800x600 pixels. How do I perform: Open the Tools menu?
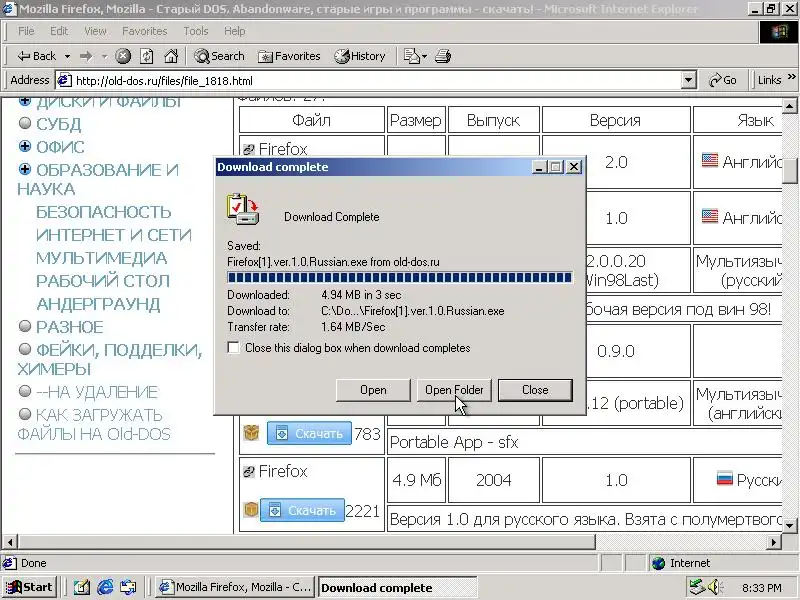[196, 31]
